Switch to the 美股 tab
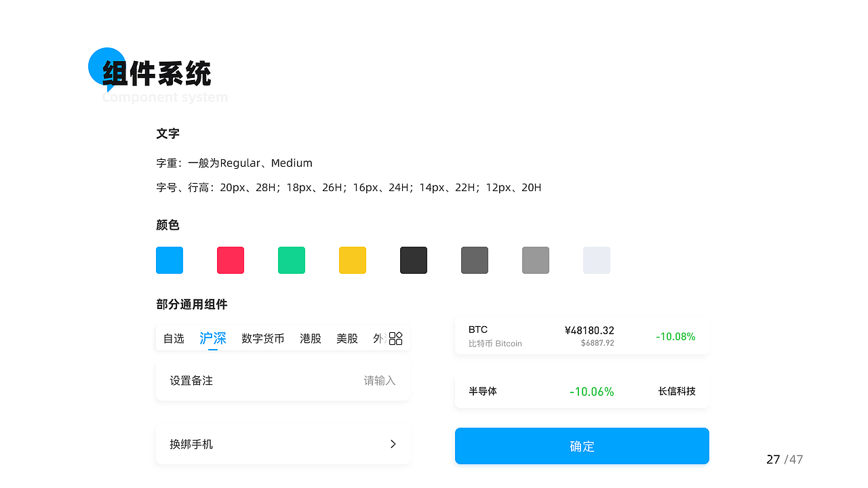868x488 pixels. tap(347, 338)
